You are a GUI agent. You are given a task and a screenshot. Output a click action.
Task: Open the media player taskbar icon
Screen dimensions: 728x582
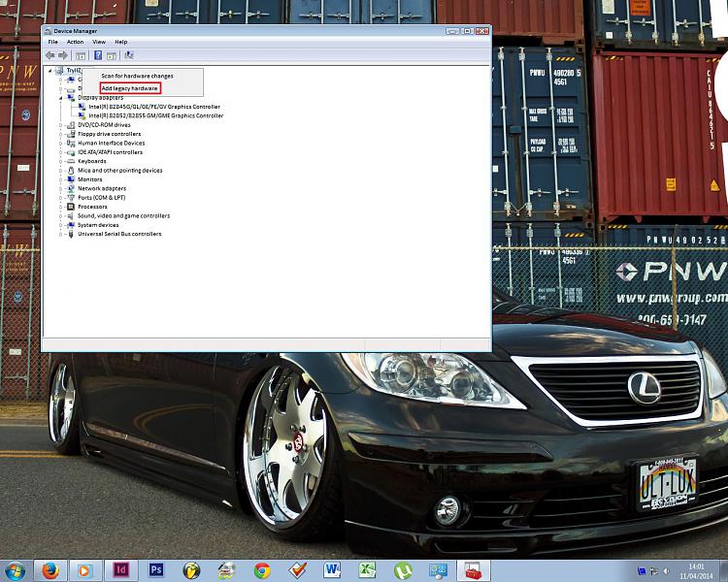(84, 570)
